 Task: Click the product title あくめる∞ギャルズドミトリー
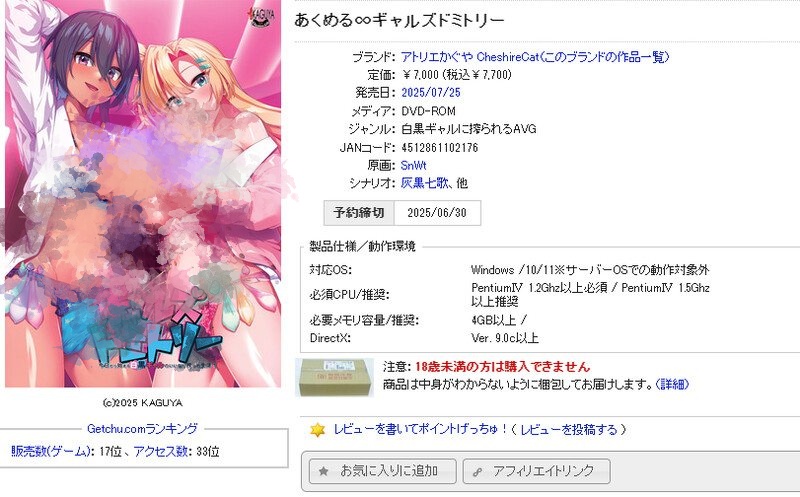(399, 20)
